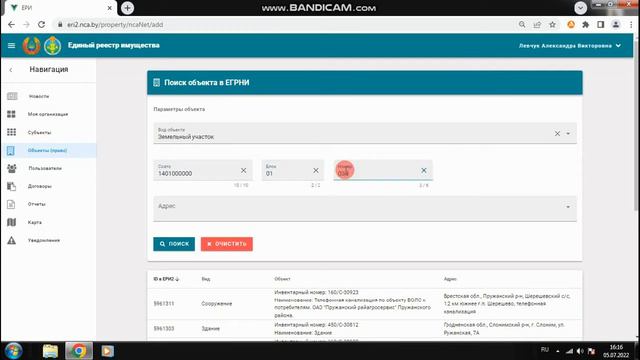
Task: Click the Субъекты grid icon
Action: (11, 132)
